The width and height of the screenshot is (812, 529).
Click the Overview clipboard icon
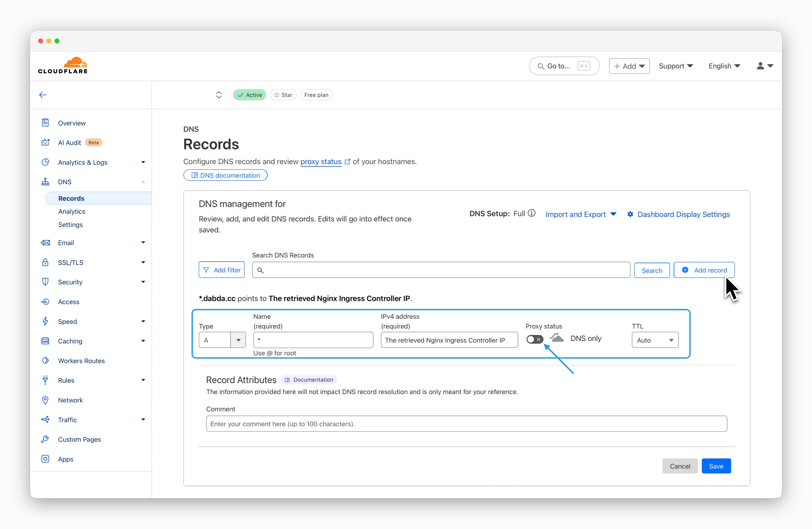point(45,123)
